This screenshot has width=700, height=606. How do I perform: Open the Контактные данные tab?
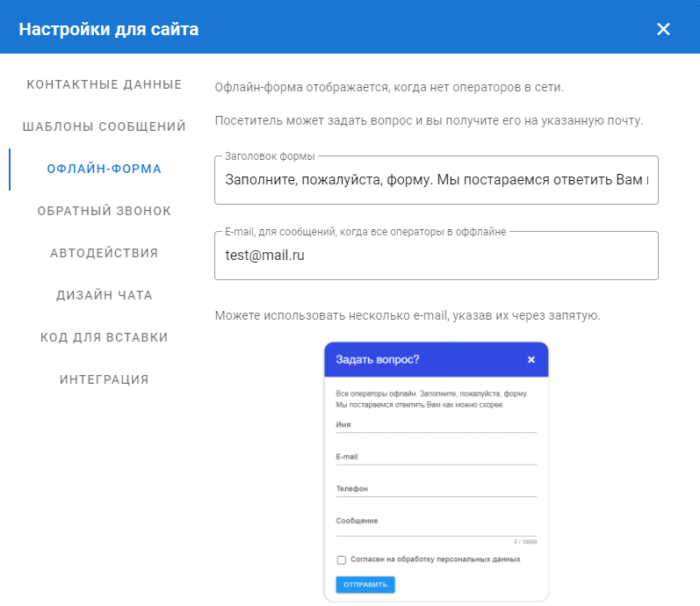click(105, 84)
